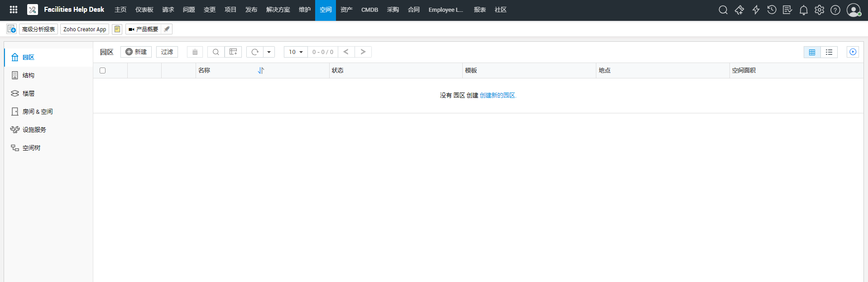Click the lightning quick actions icon

tap(756, 10)
